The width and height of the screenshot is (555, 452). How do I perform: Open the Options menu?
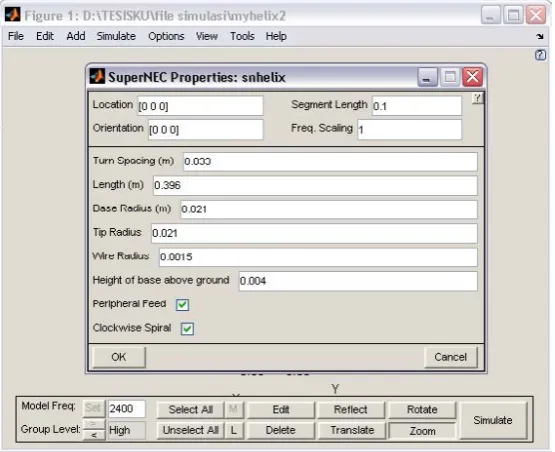[x=166, y=36]
